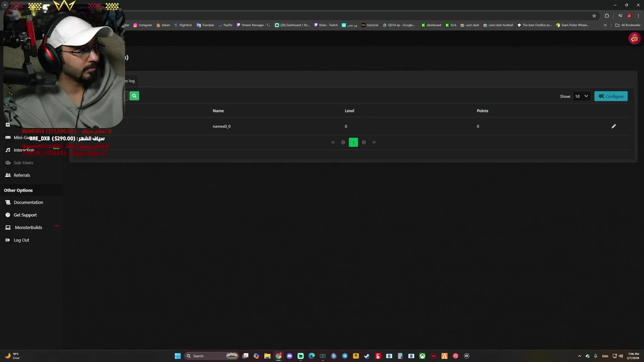644x362 pixels.
Task: Open the All Bookmarks folder
Action: (x=628, y=25)
